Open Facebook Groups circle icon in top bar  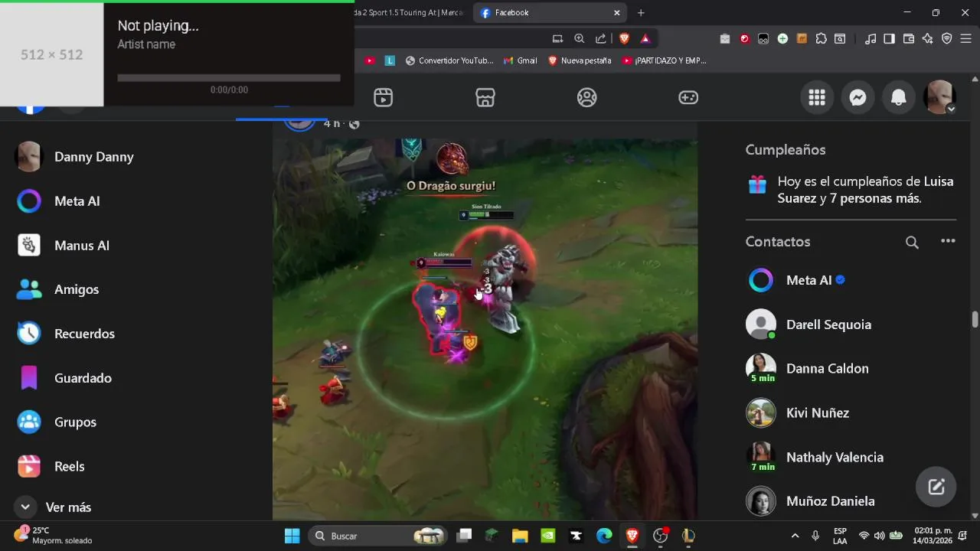point(587,98)
